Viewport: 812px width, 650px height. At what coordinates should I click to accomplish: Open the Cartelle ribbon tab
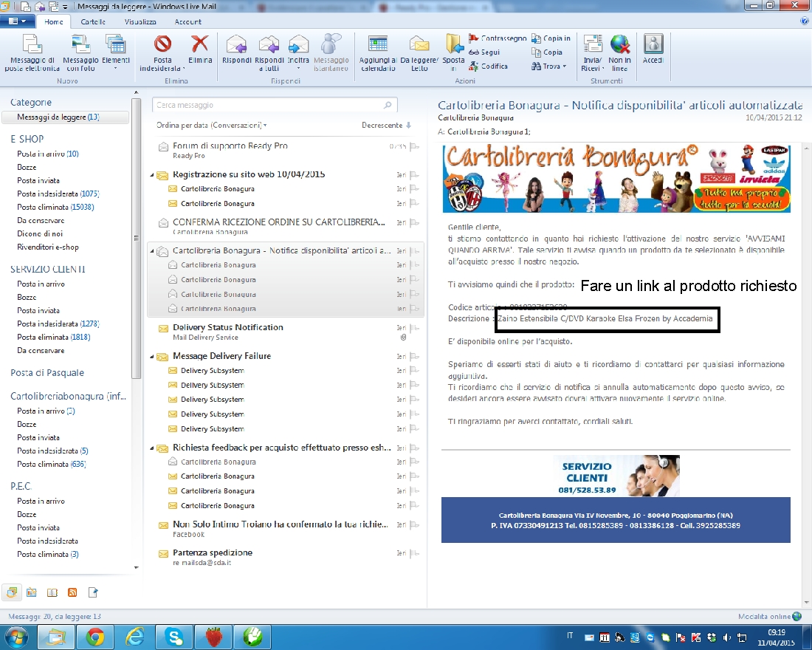point(93,21)
